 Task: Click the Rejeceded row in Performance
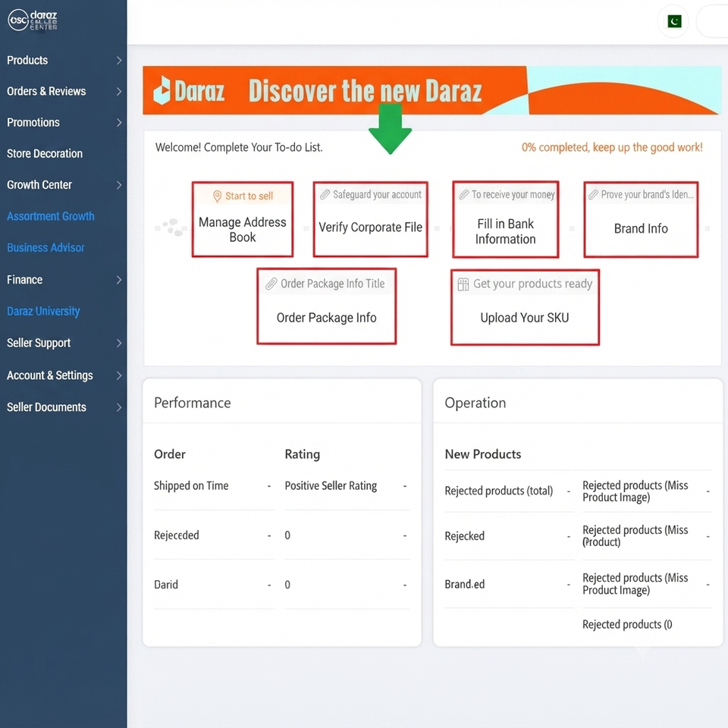click(x=213, y=535)
